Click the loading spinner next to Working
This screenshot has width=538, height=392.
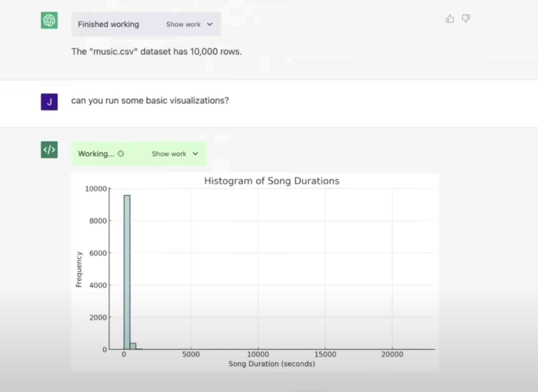[x=121, y=154]
